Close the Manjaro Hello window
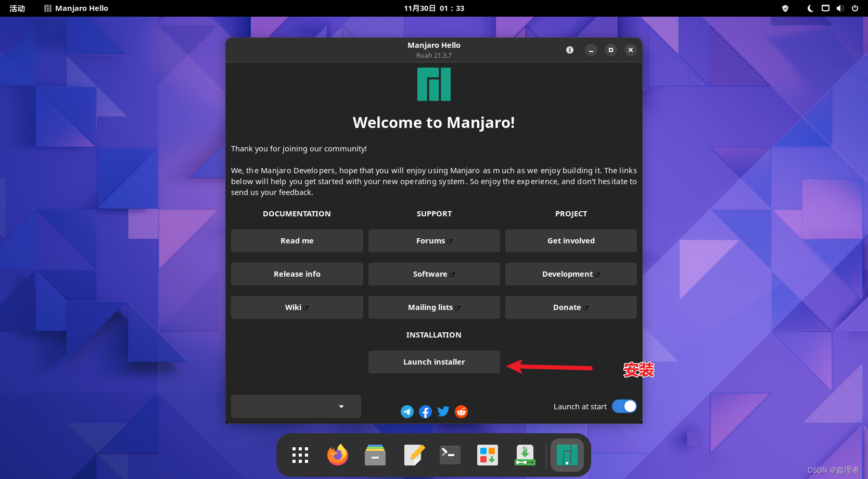Image resolution: width=868 pixels, height=479 pixels. (631, 50)
